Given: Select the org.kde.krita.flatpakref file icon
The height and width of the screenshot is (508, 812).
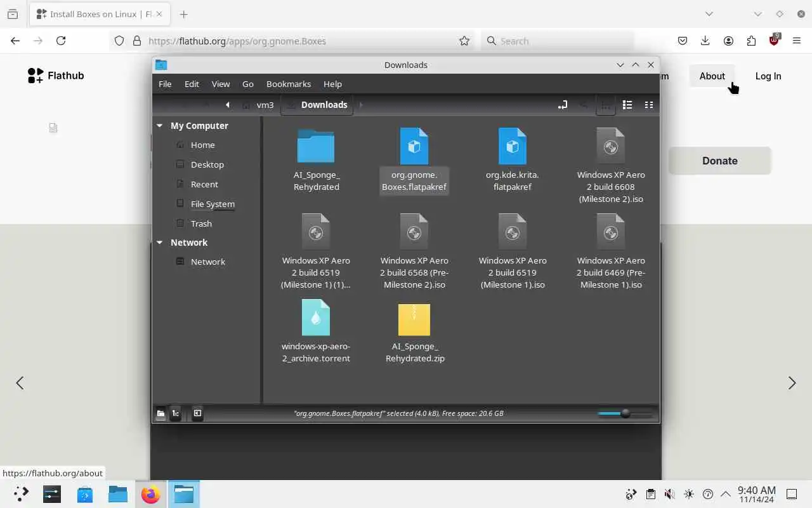Looking at the screenshot, I should [x=513, y=146].
